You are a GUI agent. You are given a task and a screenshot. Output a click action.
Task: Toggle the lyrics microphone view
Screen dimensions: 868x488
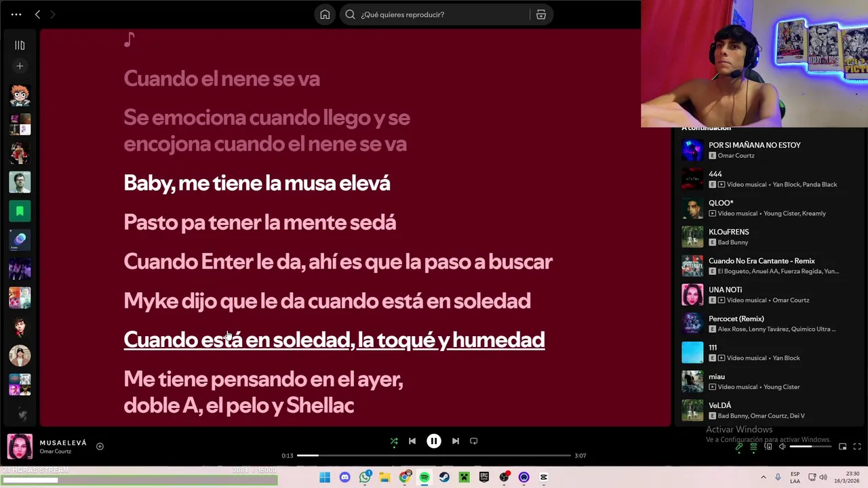pyautogui.click(x=739, y=447)
